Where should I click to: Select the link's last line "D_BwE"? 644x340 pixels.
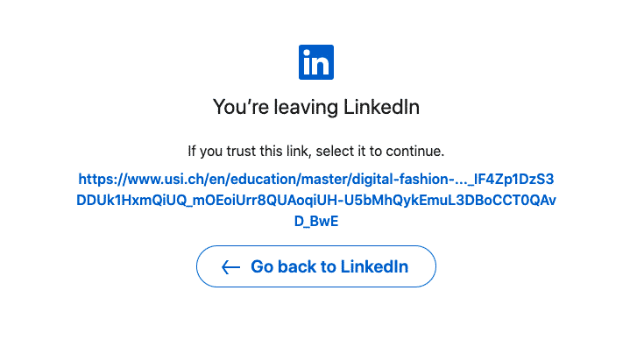[x=315, y=221]
